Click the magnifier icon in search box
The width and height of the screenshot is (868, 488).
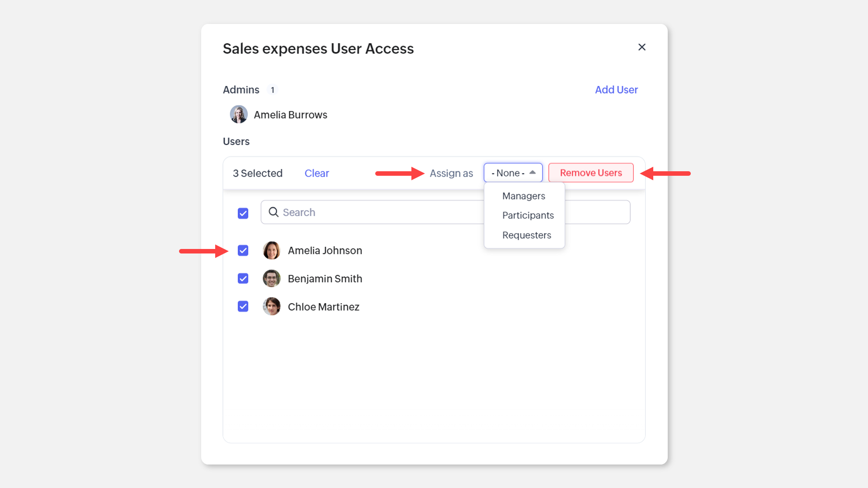coord(274,212)
